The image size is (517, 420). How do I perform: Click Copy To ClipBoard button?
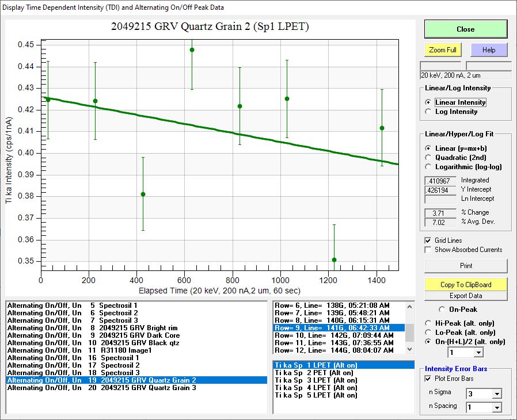[466, 285]
